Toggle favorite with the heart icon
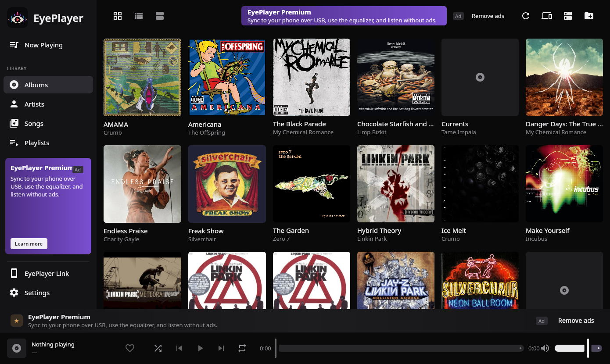 130,348
